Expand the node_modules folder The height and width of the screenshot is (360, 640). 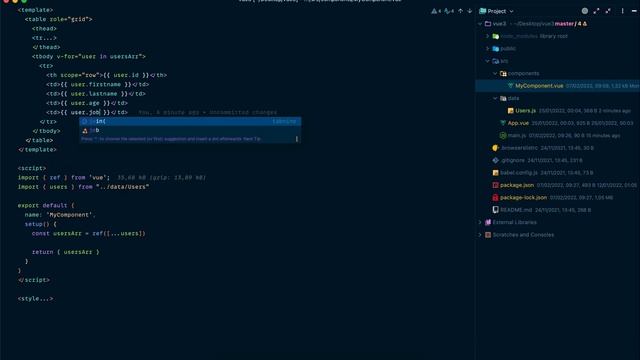tap(487, 36)
